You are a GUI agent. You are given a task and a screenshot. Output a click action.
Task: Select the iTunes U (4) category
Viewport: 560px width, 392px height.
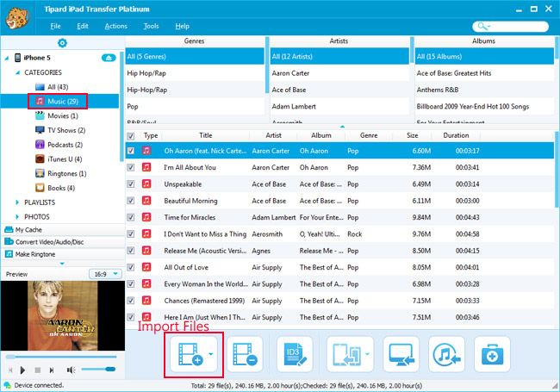[x=59, y=159]
